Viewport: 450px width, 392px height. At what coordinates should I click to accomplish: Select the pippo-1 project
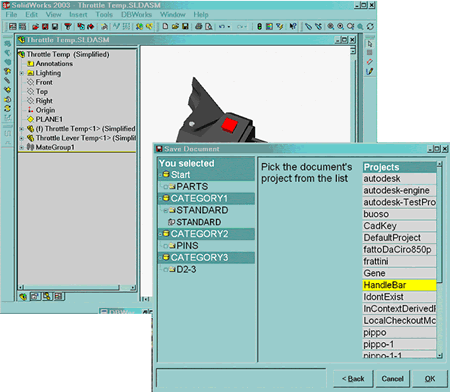pos(399,344)
